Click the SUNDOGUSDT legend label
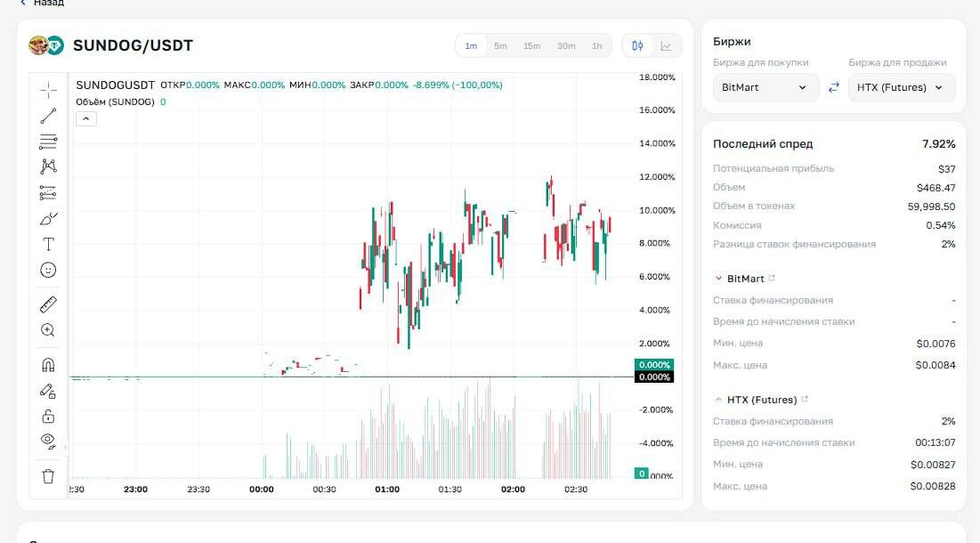Viewport: 980px width, 543px height. [x=115, y=85]
